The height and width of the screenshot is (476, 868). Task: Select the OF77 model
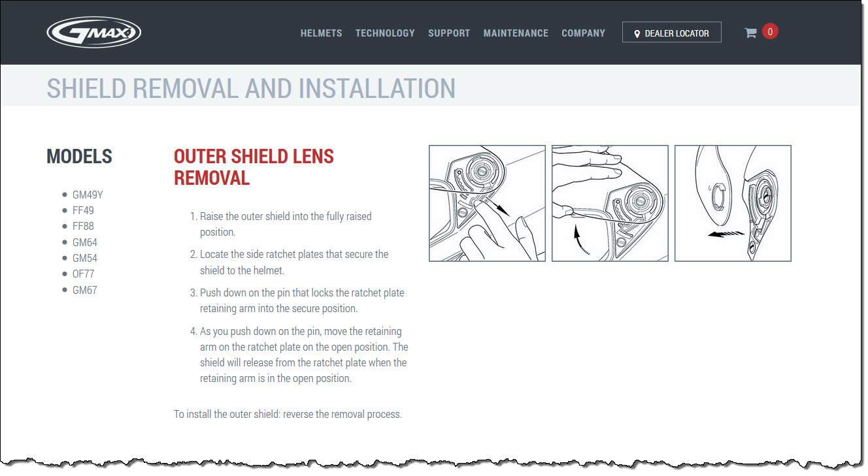click(83, 274)
